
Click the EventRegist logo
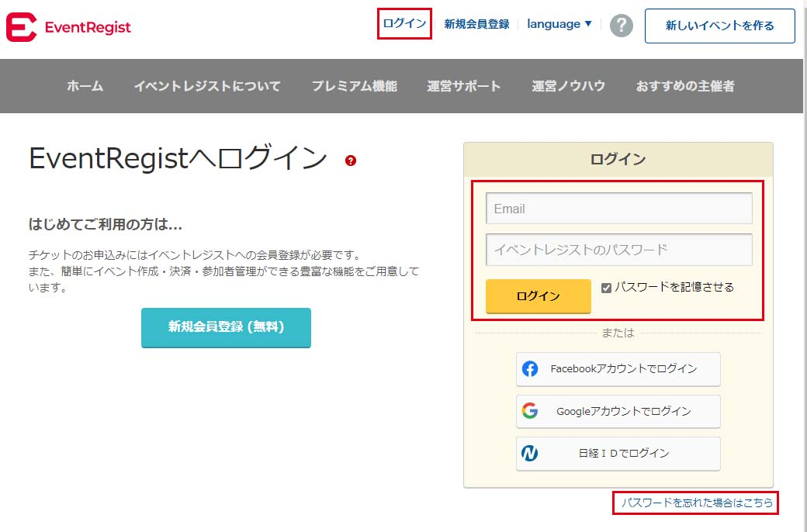point(68,26)
